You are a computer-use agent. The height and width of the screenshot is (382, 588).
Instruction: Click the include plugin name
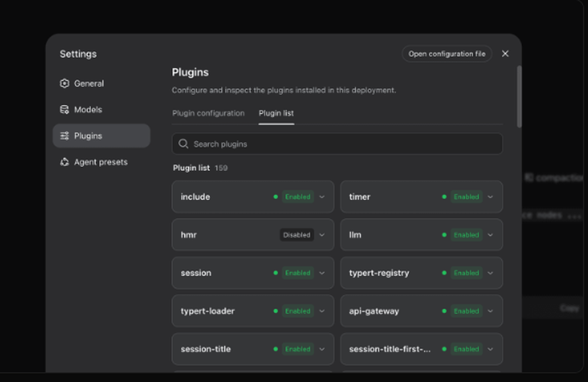(x=195, y=197)
